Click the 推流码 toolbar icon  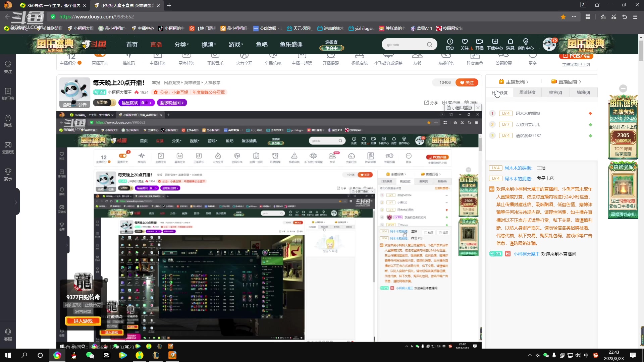tap(128, 60)
